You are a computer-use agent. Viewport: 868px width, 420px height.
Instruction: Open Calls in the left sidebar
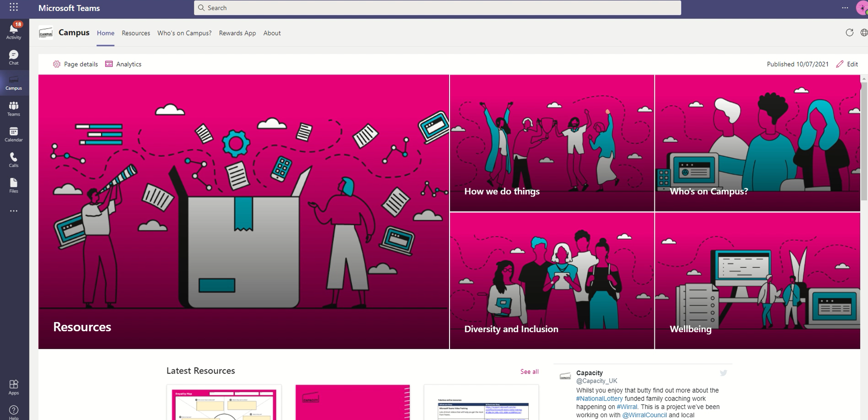coord(14,160)
